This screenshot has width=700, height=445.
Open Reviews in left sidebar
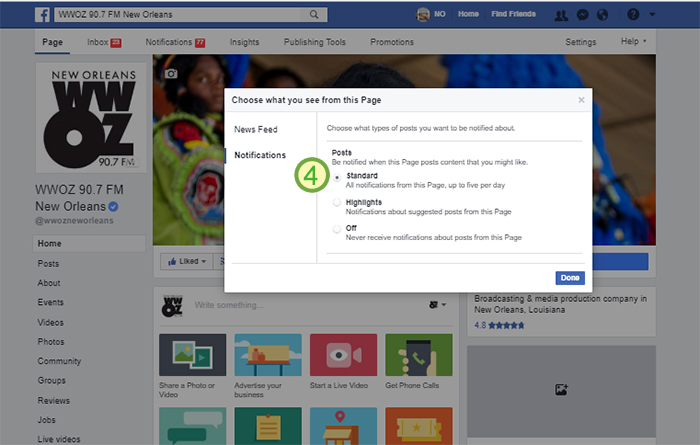54,400
